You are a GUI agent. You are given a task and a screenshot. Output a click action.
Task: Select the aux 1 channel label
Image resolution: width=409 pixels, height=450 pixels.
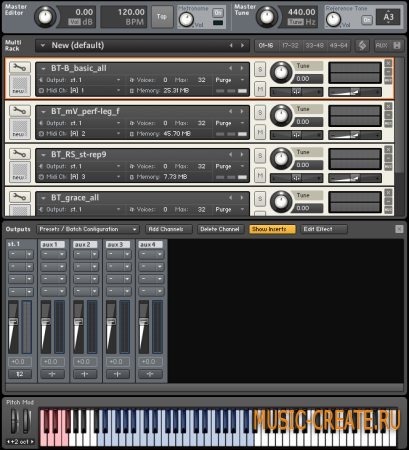pyautogui.click(x=52, y=244)
